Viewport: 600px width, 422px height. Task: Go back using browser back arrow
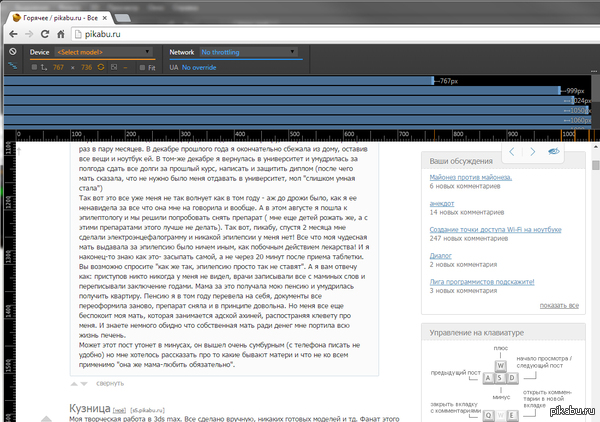tap(13, 34)
